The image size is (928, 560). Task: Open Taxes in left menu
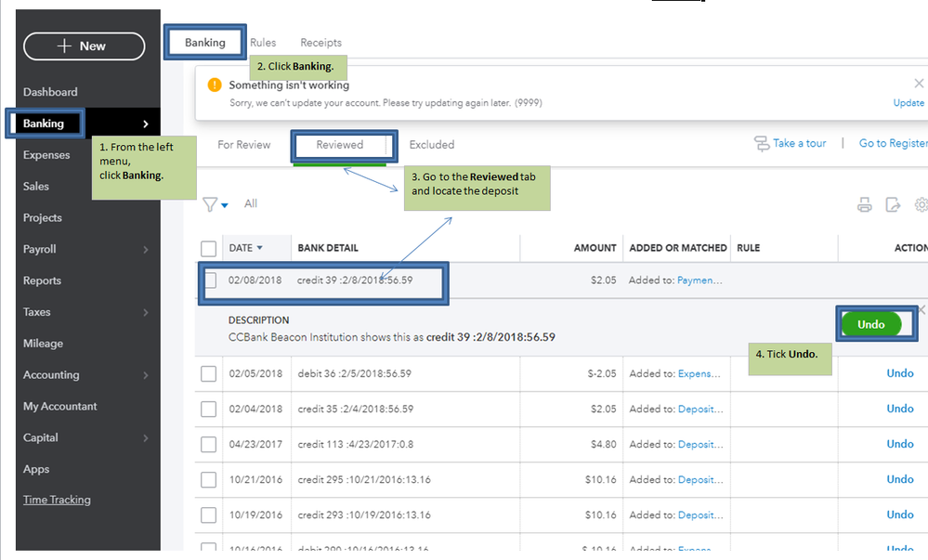[x=37, y=311]
